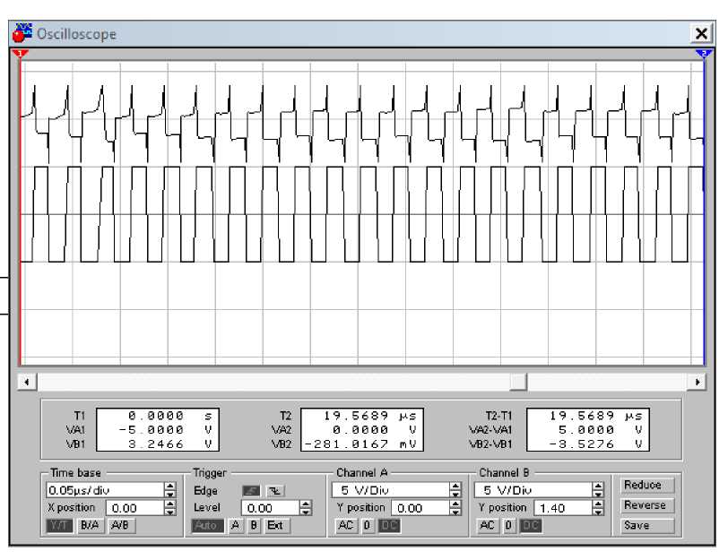This screenshot has height=560, width=728.
Task: Set Channel A coupling to AC
Action: pyautogui.click(x=346, y=526)
